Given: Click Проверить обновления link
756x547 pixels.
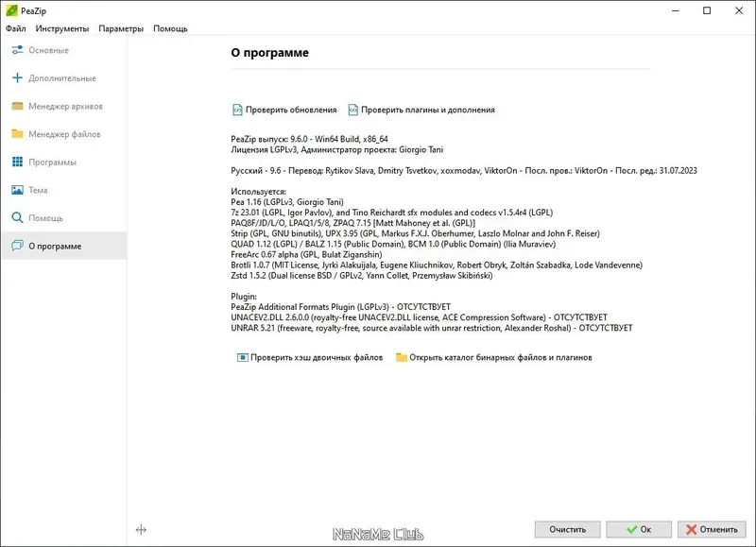Looking at the screenshot, I should [290, 110].
